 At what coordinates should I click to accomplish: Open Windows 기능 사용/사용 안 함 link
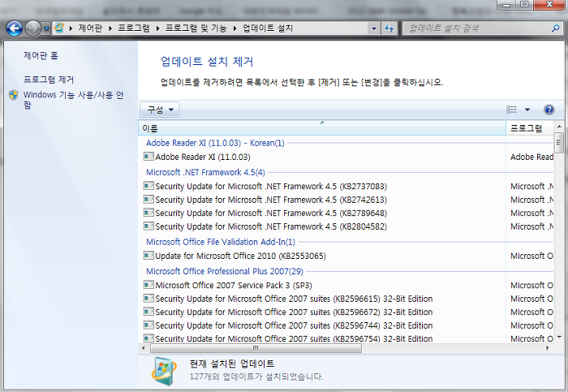74,100
